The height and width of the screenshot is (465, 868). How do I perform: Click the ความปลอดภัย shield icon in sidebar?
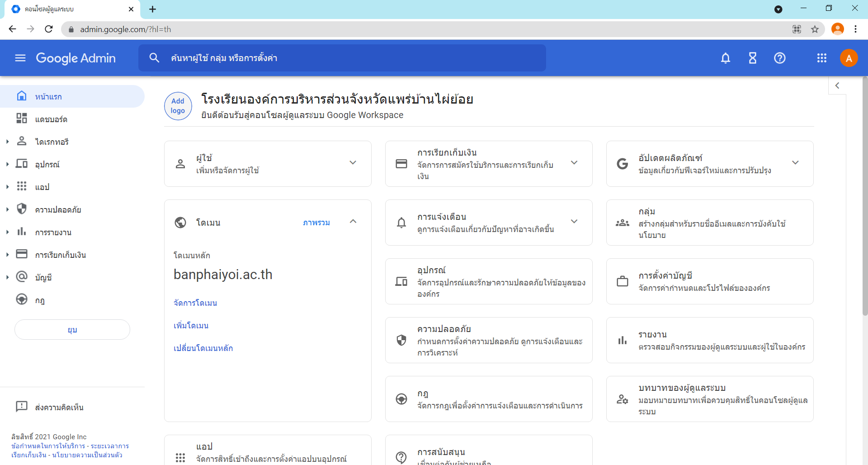click(22, 209)
